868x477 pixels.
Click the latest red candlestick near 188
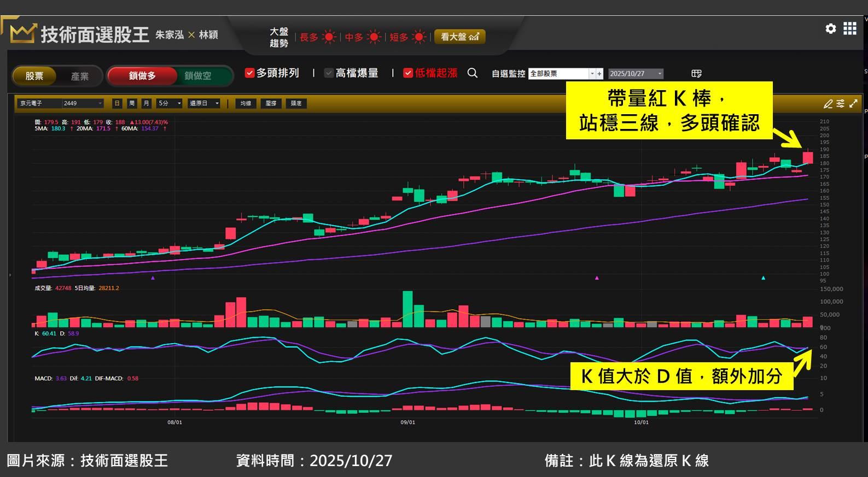point(808,157)
